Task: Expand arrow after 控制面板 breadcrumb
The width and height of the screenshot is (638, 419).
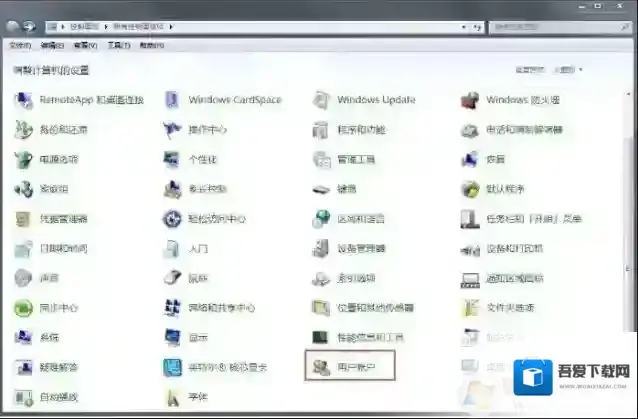Action: click(x=106, y=27)
